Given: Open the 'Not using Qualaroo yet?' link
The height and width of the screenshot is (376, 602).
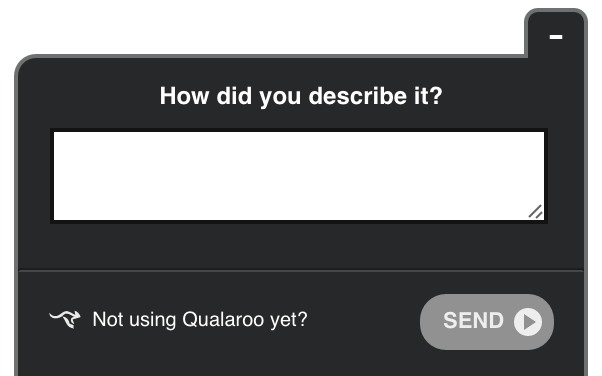Looking at the screenshot, I should 200,319.
